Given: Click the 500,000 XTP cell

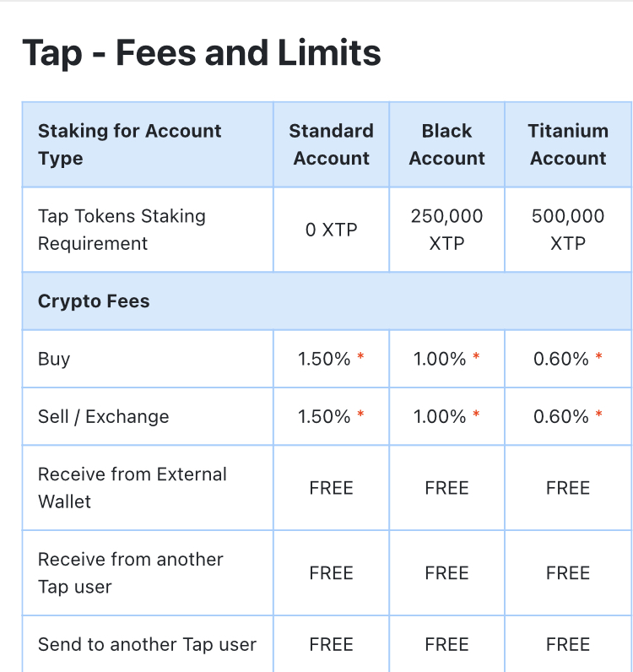Looking at the screenshot, I should (568, 230).
